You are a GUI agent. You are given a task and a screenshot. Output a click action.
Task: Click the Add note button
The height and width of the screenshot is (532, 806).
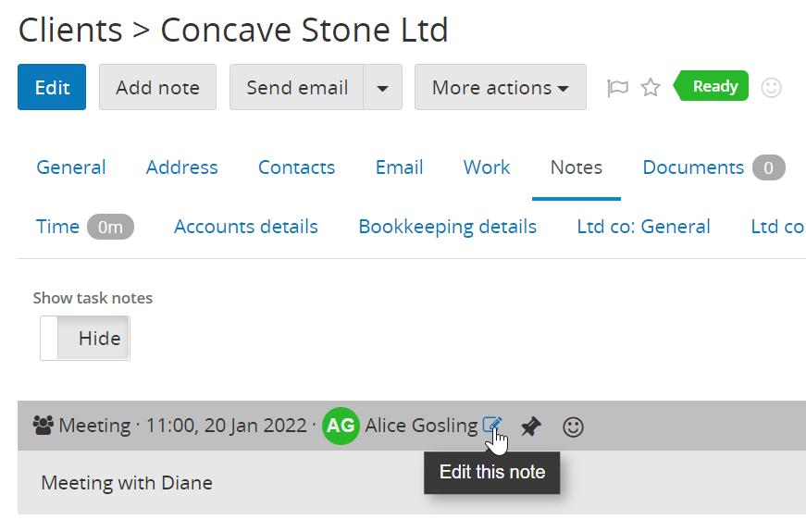(157, 87)
